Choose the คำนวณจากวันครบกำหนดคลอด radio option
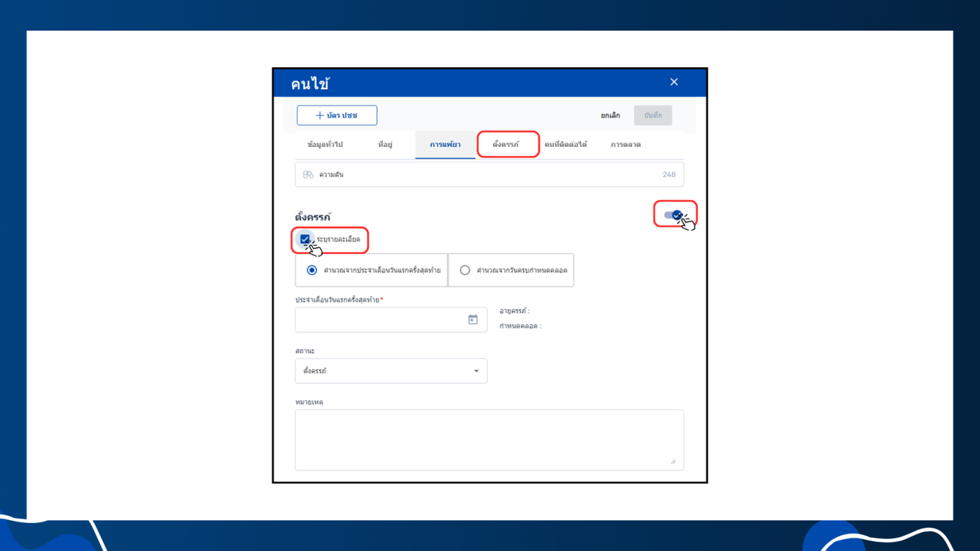 [465, 270]
